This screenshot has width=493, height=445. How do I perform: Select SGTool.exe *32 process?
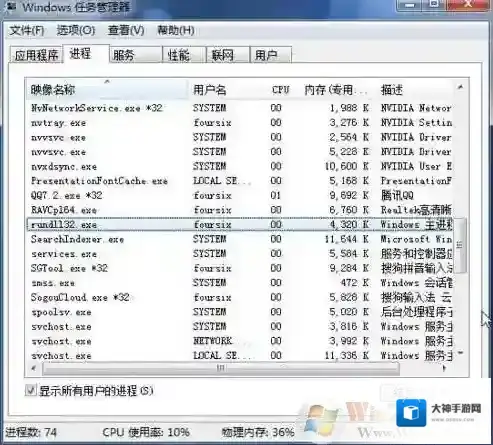240,268
